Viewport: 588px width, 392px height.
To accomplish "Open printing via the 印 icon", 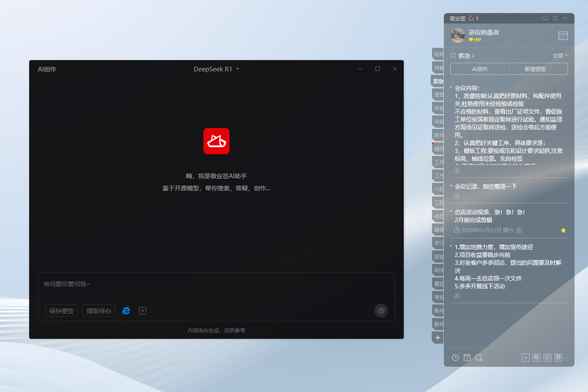I will coord(547,358).
